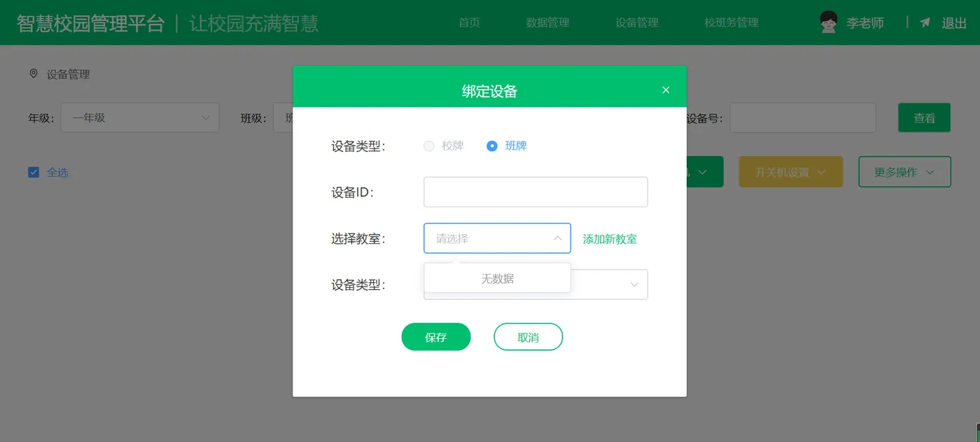Click the paper plane logout icon
Image resolution: width=980 pixels, height=442 pixels.
925,22
